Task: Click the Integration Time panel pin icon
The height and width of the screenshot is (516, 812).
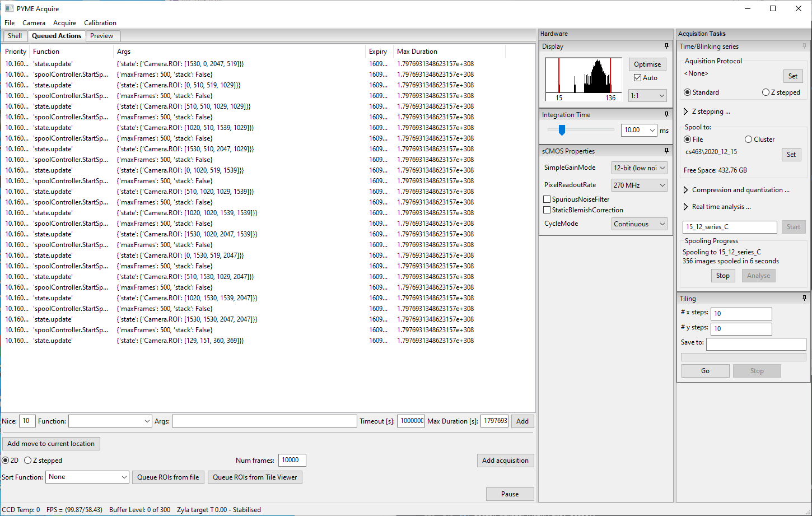Action: click(666, 114)
